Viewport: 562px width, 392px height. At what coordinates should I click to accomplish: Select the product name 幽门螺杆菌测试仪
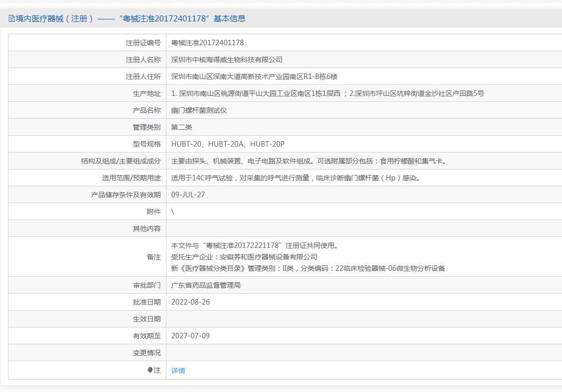[x=199, y=110]
